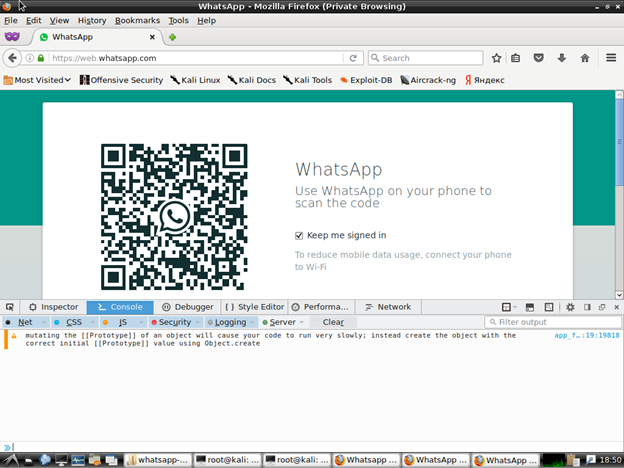This screenshot has height=468, width=624.
Task: Expand the Server filter dropdown
Action: [x=301, y=322]
